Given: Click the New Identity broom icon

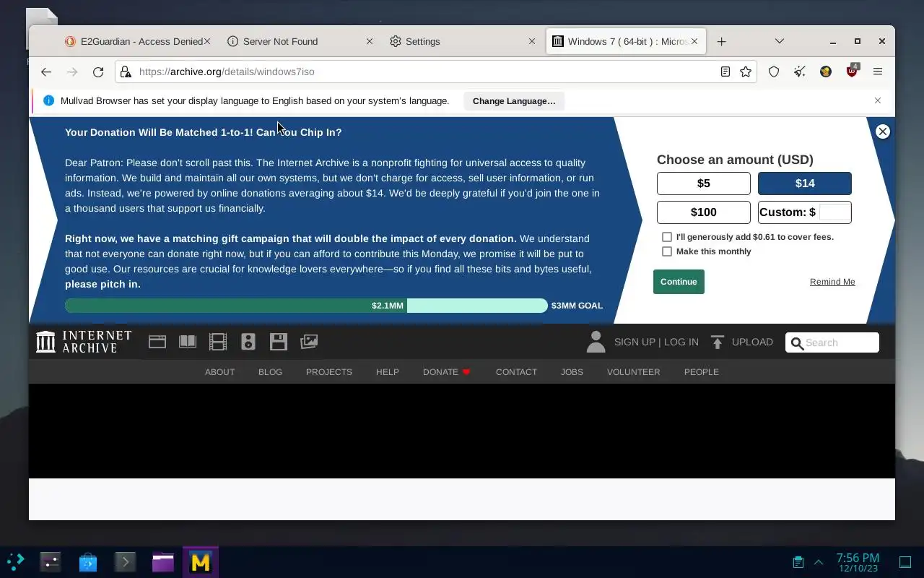Looking at the screenshot, I should click(800, 72).
